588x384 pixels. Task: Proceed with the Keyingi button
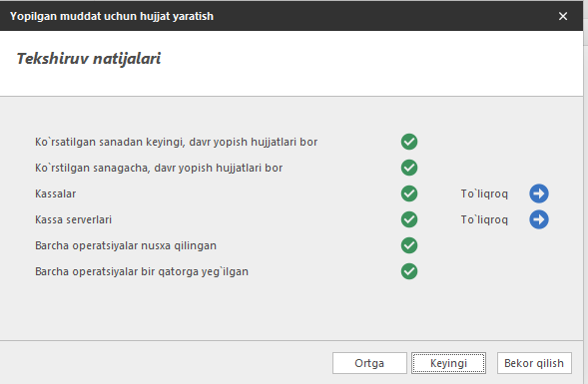tap(448, 363)
